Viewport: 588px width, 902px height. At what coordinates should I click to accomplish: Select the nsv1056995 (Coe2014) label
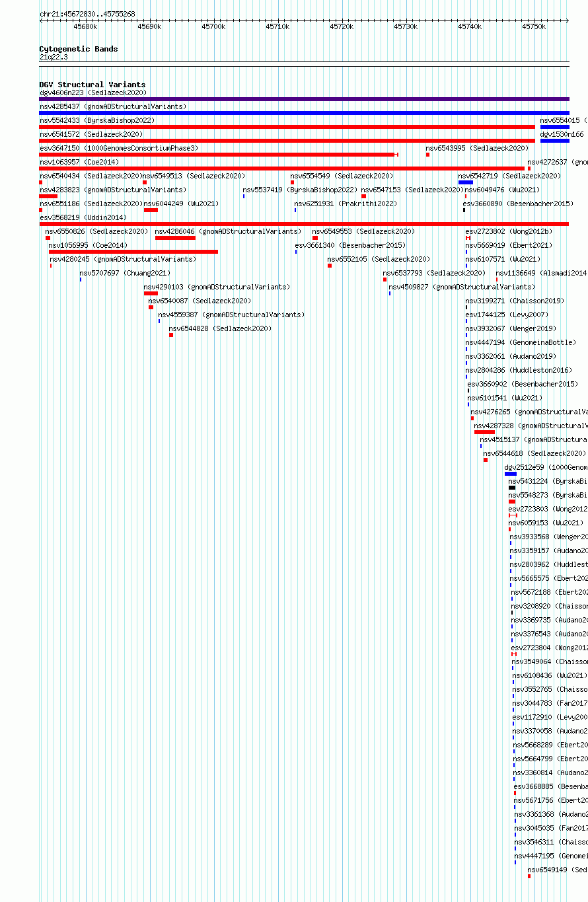pos(88,246)
